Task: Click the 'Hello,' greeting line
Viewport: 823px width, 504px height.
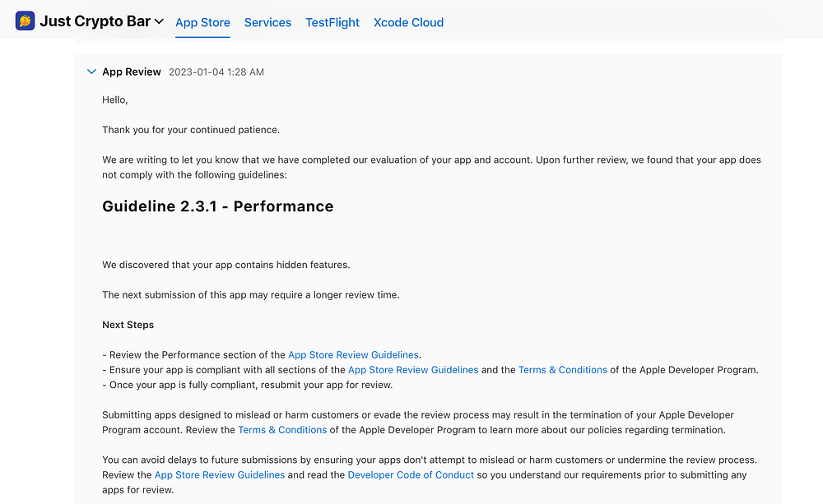Action: point(115,99)
